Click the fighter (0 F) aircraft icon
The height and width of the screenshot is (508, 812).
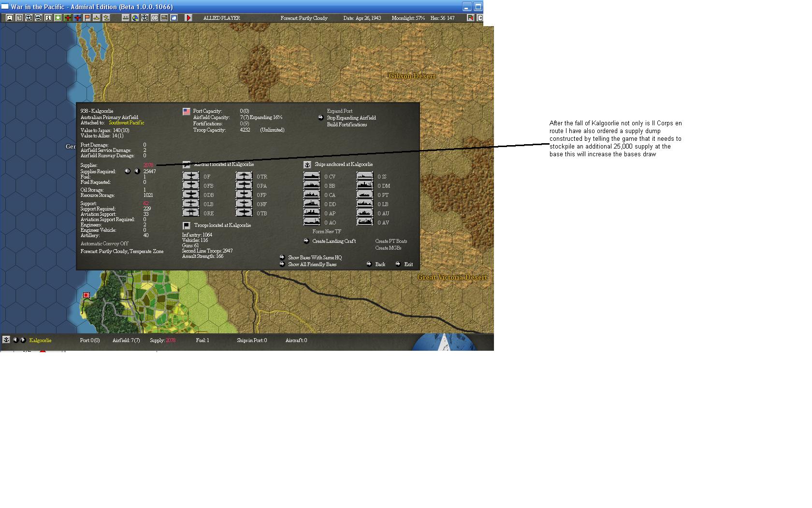pyautogui.click(x=191, y=177)
